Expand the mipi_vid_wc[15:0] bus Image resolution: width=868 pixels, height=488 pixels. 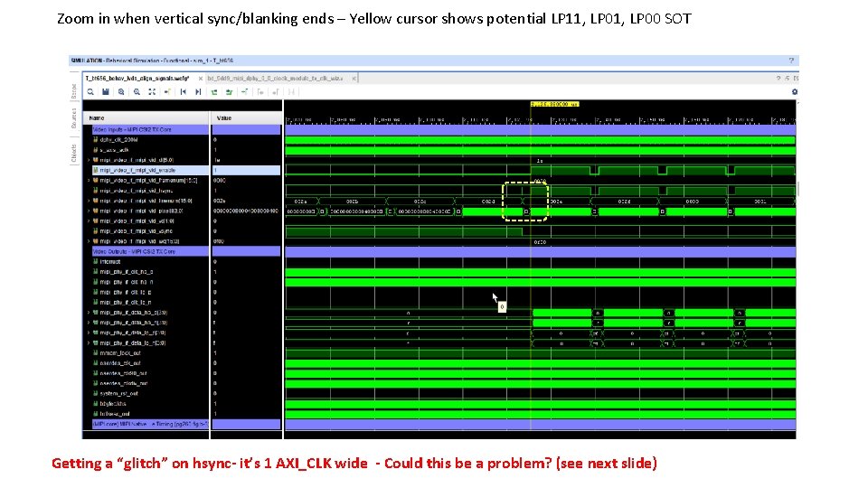pos(89,241)
